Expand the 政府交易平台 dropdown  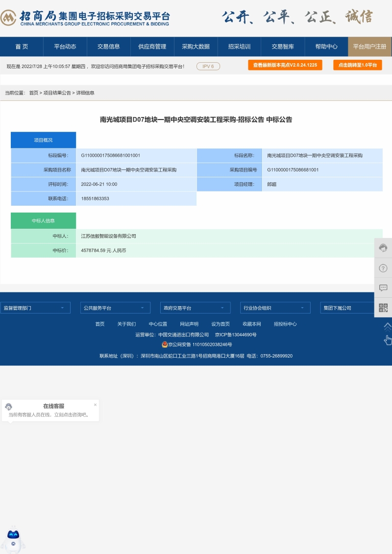point(195,308)
